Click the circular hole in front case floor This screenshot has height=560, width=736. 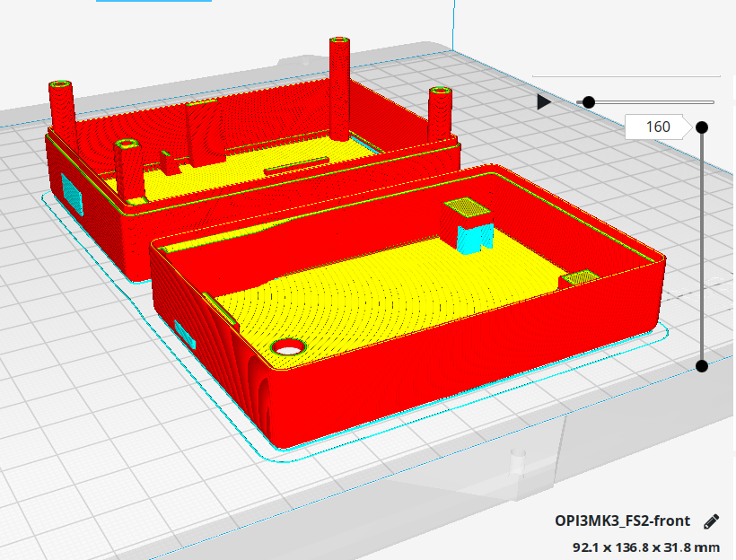pyautogui.click(x=289, y=347)
